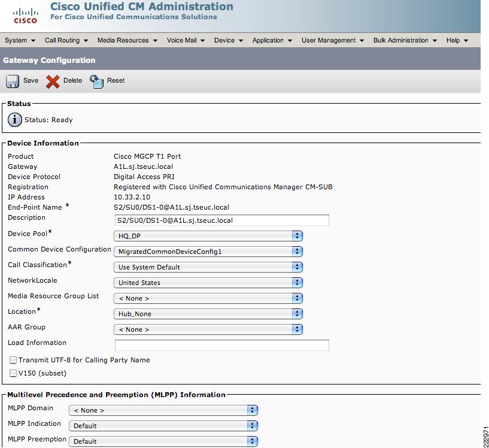The image size is (489, 448).
Task: Click the Delete text button
Action: [72, 80]
